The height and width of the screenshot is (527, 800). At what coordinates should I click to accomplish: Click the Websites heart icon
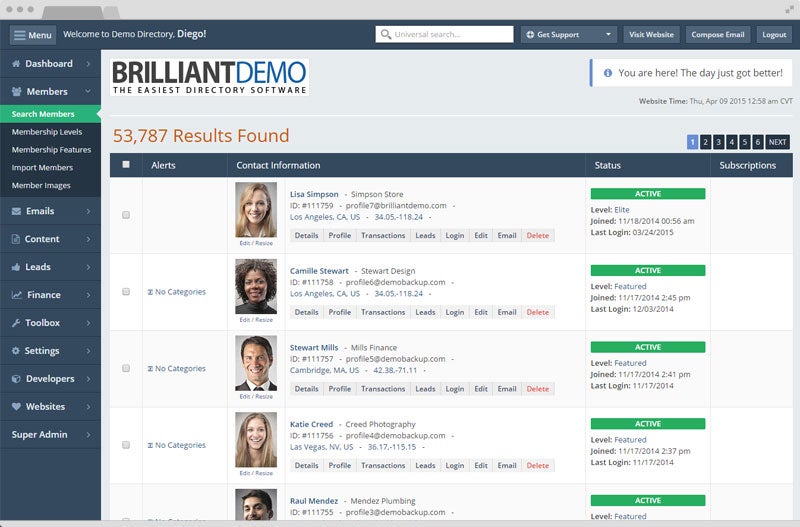pos(16,407)
